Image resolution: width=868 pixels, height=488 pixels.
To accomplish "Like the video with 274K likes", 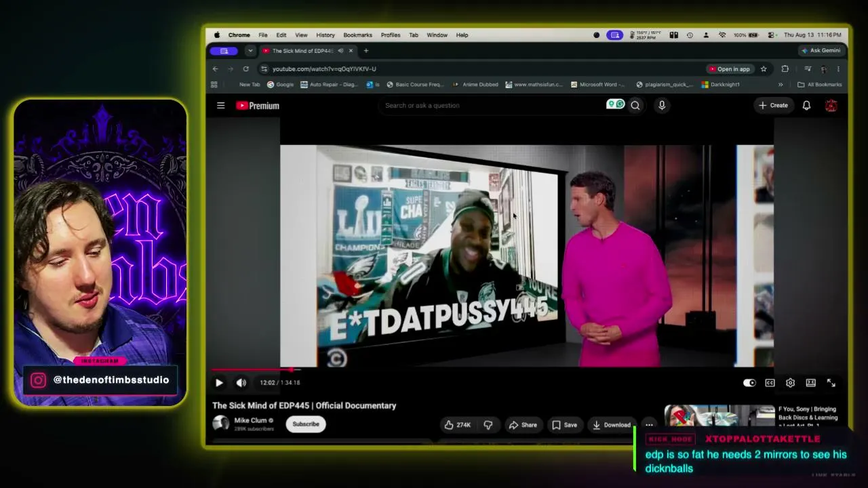I will [x=457, y=425].
